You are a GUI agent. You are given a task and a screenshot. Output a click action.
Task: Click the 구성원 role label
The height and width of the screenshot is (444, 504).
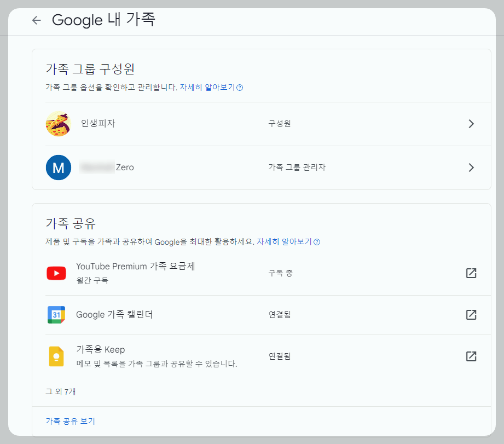280,124
